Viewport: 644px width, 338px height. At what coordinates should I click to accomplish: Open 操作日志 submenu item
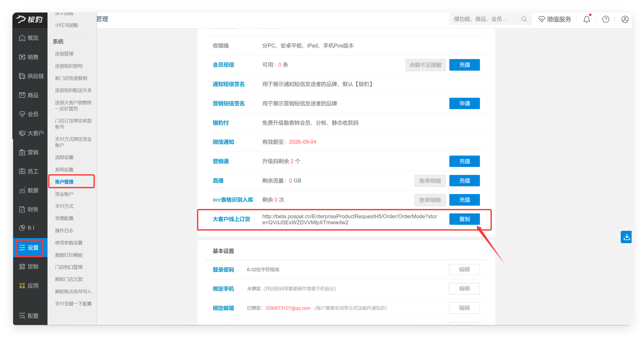pos(64,230)
